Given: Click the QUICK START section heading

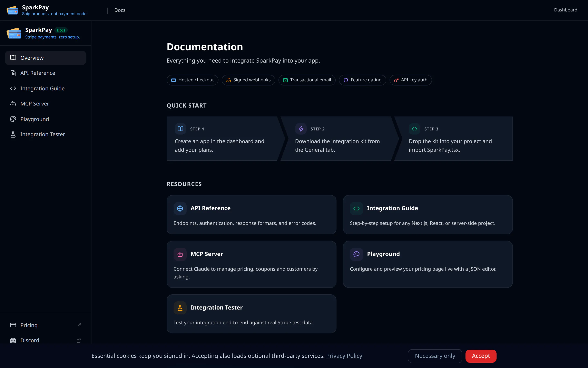Looking at the screenshot, I should pyautogui.click(x=187, y=106).
